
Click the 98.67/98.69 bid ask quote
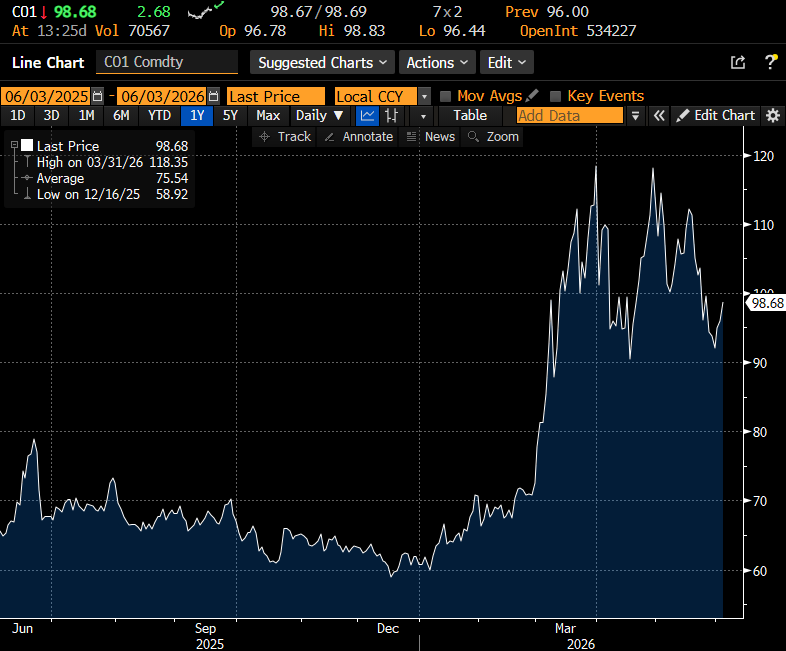click(x=319, y=12)
